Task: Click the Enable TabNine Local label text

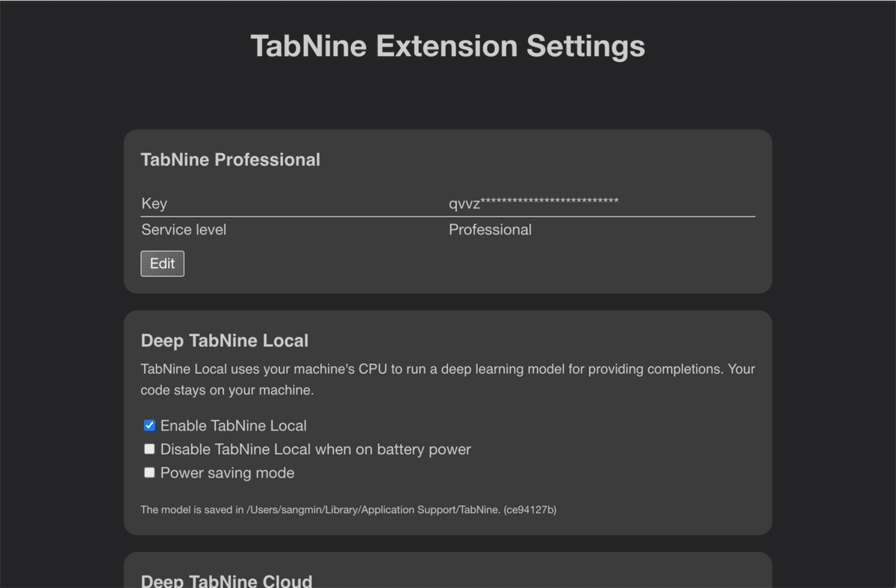Action: (x=234, y=425)
